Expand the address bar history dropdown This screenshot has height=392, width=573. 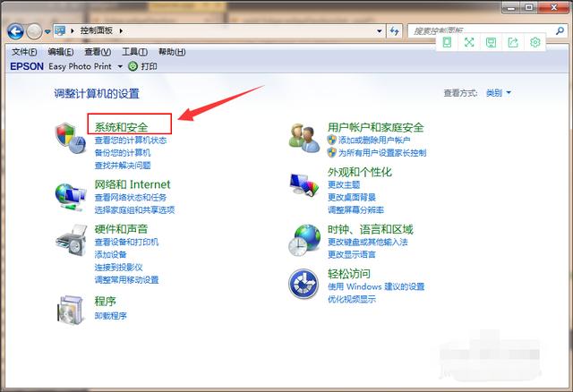[380, 31]
